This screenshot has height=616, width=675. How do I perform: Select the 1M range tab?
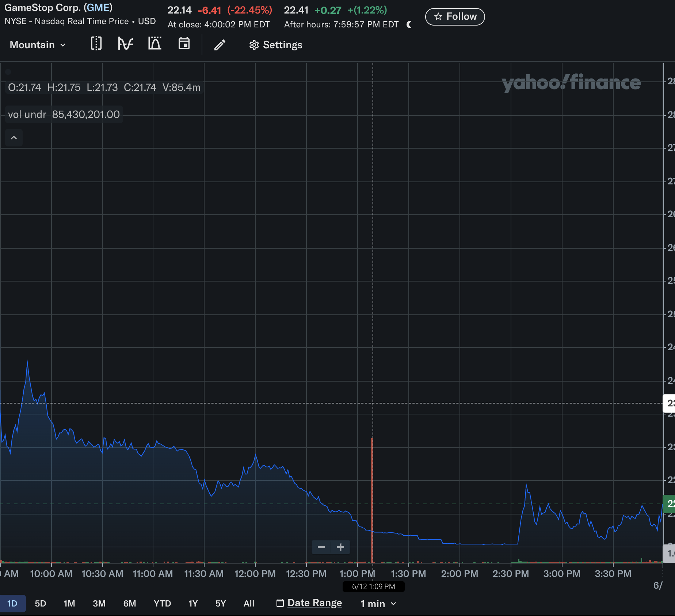pyautogui.click(x=69, y=603)
